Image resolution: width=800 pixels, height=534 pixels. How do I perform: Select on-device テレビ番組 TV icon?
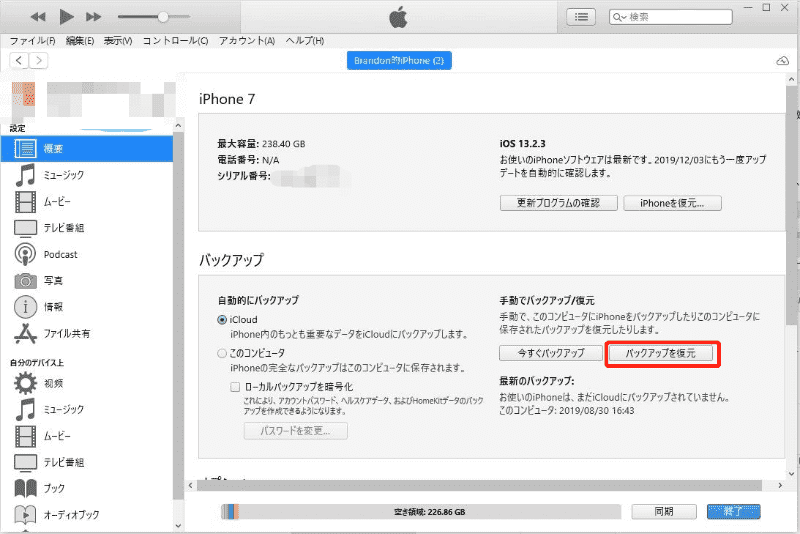pyautogui.click(x=26, y=463)
